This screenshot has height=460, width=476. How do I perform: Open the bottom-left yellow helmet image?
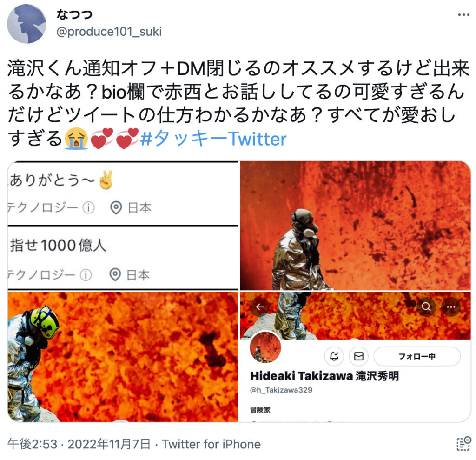click(x=123, y=357)
